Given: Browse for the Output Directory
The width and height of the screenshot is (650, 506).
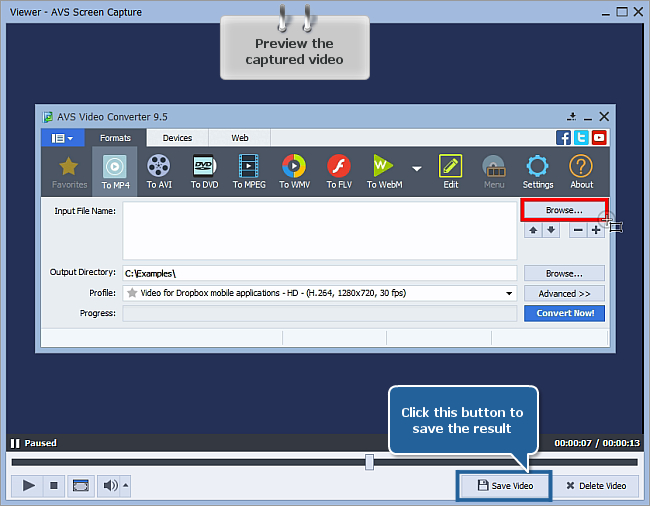Looking at the screenshot, I should pos(564,274).
